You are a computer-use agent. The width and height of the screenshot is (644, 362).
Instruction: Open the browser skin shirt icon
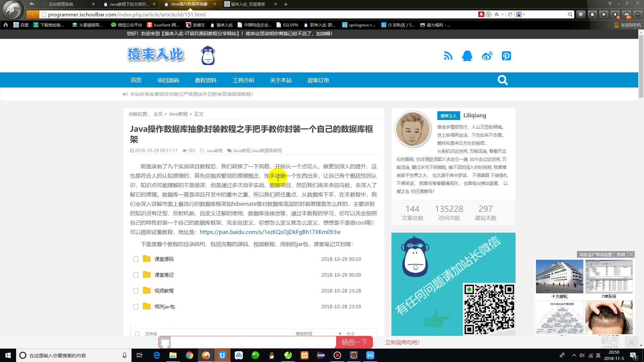click(x=610, y=3)
